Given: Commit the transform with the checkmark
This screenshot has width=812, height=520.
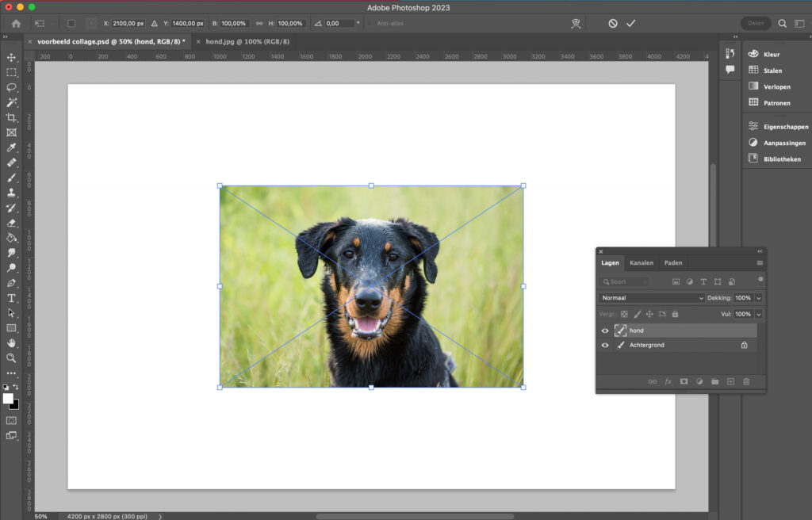Looking at the screenshot, I should (x=631, y=24).
